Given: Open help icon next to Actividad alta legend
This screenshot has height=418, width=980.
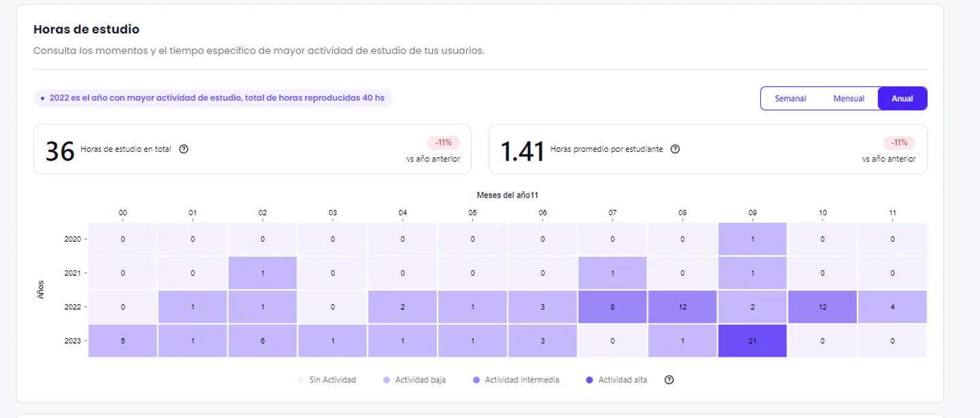Looking at the screenshot, I should [x=669, y=380].
